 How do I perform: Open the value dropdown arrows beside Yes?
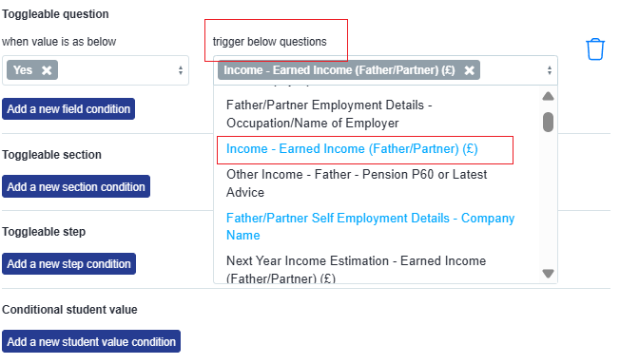(181, 70)
